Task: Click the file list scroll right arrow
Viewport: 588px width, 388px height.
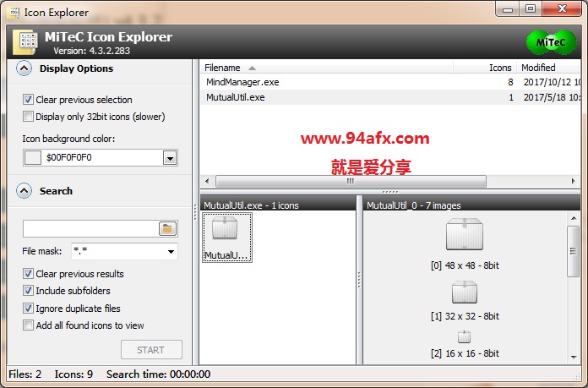Action: coord(574,181)
